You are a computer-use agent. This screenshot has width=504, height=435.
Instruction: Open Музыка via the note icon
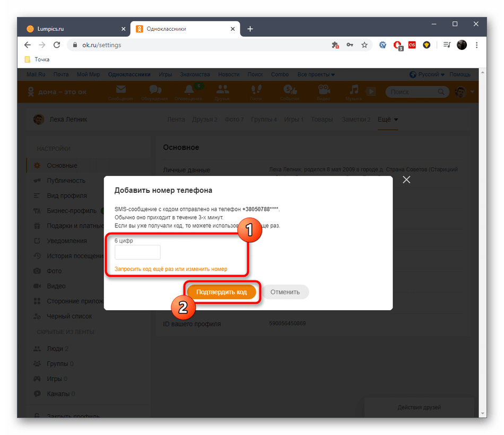point(354,89)
